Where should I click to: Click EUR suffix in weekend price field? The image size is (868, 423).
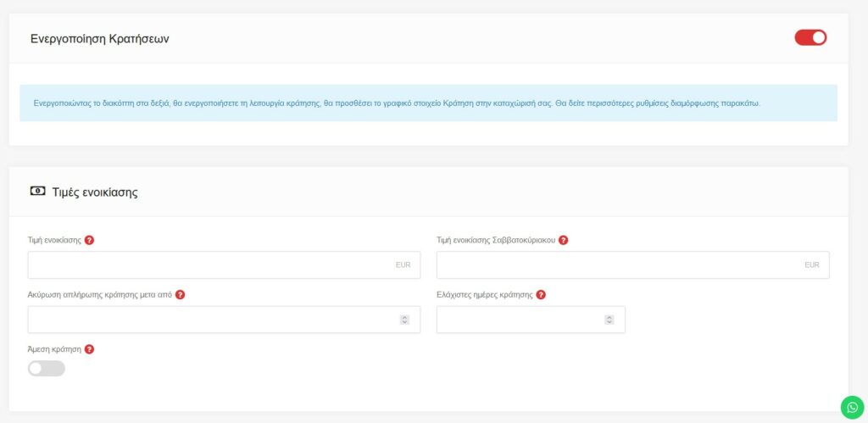[811, 265]
